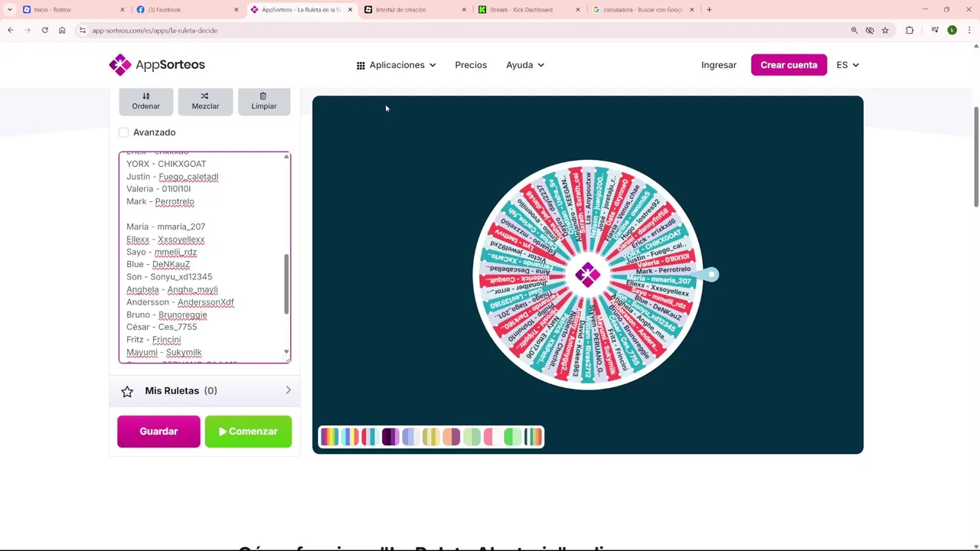Click the wheel's pointer indicator

tap(708, 275)
